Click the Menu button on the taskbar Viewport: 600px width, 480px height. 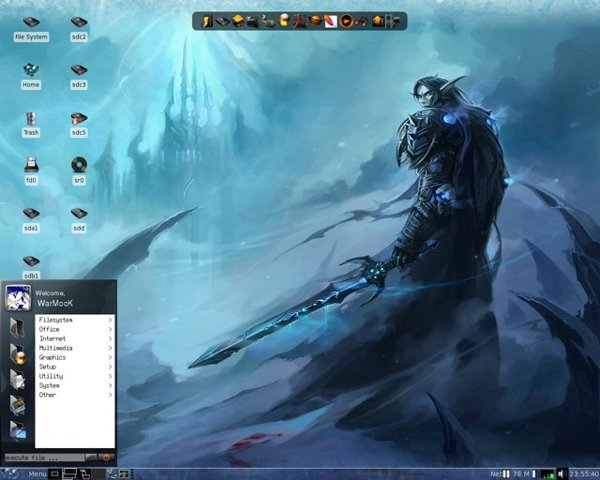click(x=37, y=474)
